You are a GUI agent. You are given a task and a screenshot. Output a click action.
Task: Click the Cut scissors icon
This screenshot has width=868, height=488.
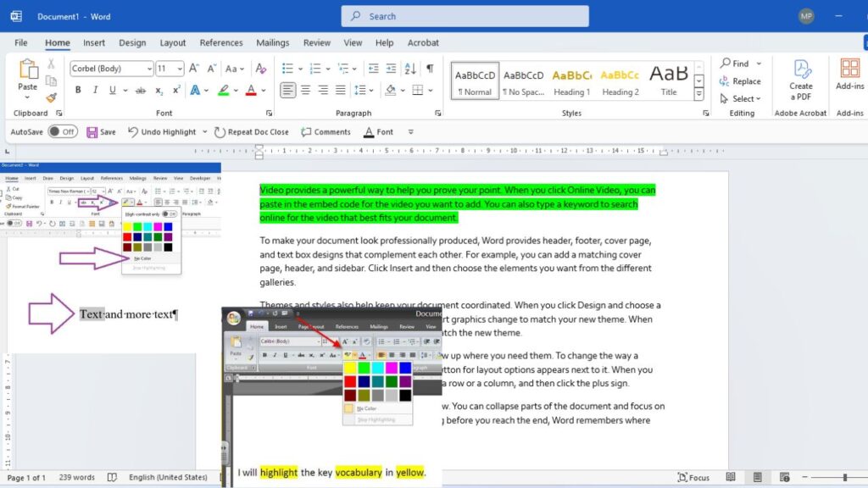[51, 64]
